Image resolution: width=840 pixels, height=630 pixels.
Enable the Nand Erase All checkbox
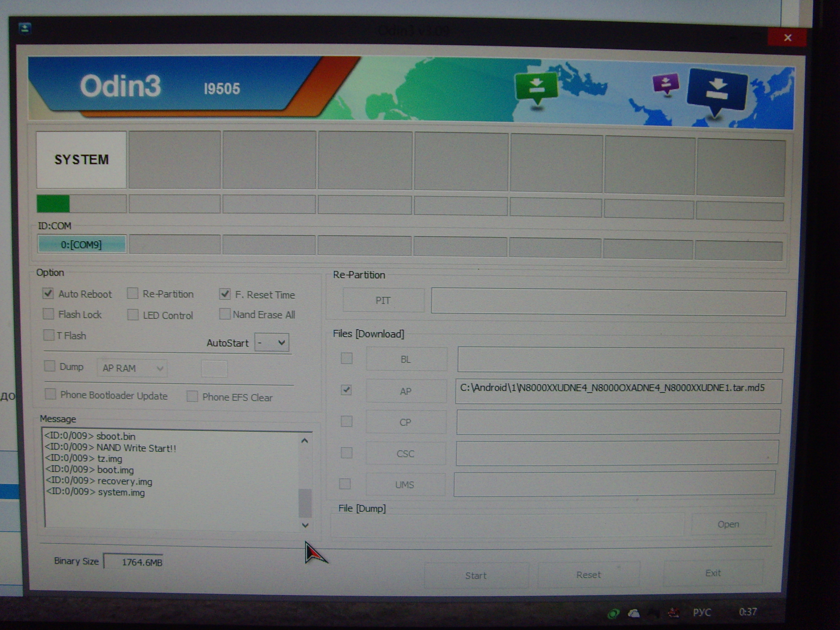(x=225, y=314)
